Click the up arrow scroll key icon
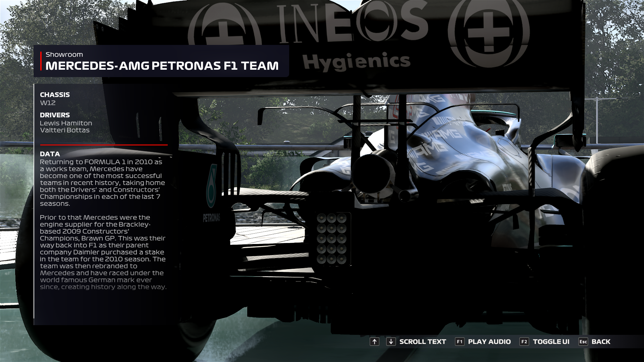The width and height of the screenshot is (644, 362). point(374,342)
